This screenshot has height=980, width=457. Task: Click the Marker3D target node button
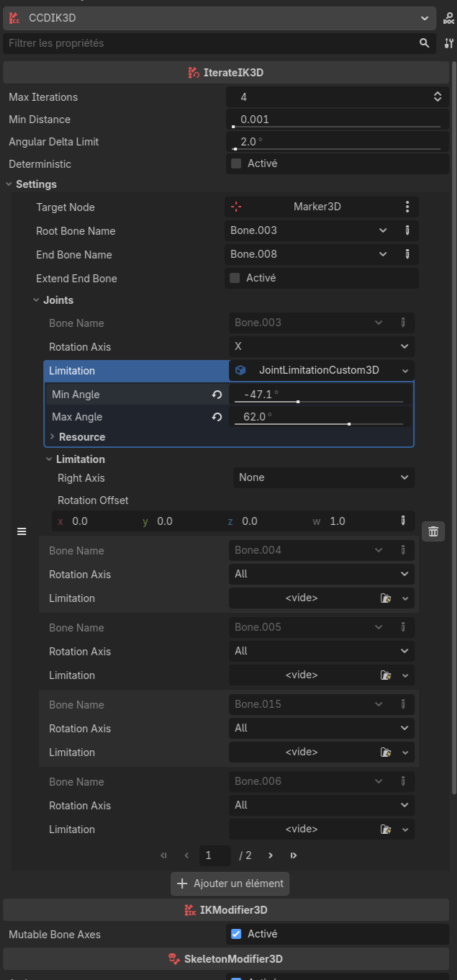[x=317, y=207]
